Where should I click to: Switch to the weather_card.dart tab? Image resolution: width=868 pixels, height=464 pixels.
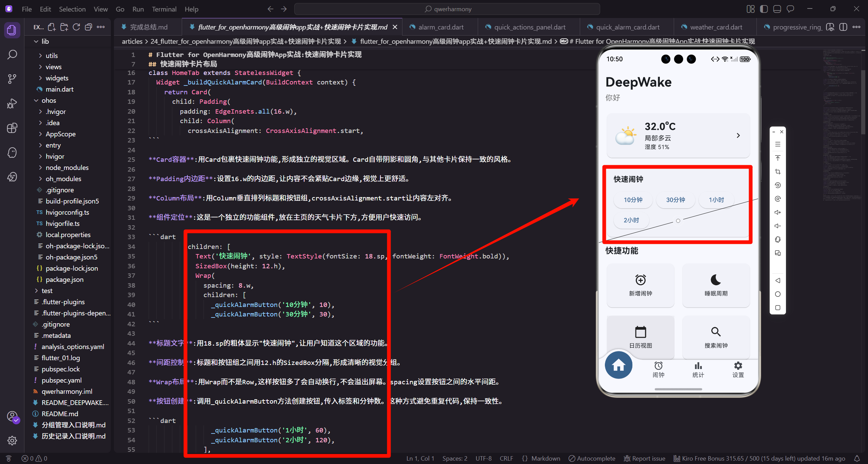coord(716,27)
